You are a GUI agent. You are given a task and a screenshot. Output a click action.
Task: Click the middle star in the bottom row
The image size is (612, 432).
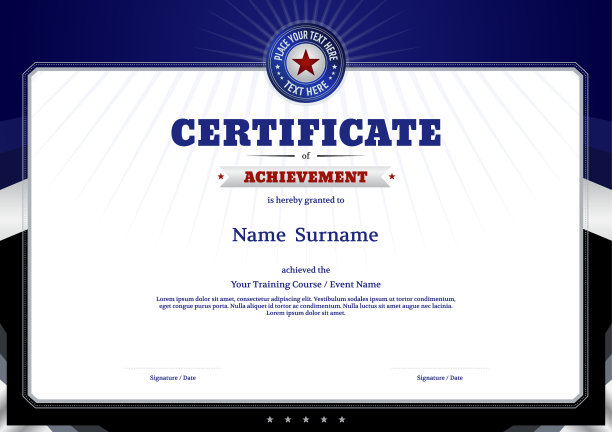(306, 419)
